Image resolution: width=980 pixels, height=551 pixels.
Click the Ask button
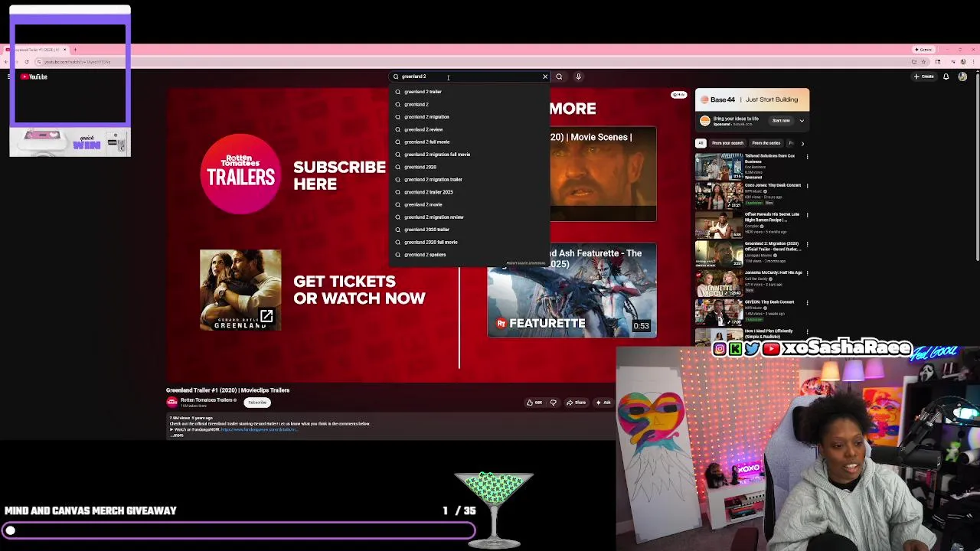[x=603, y=403]
